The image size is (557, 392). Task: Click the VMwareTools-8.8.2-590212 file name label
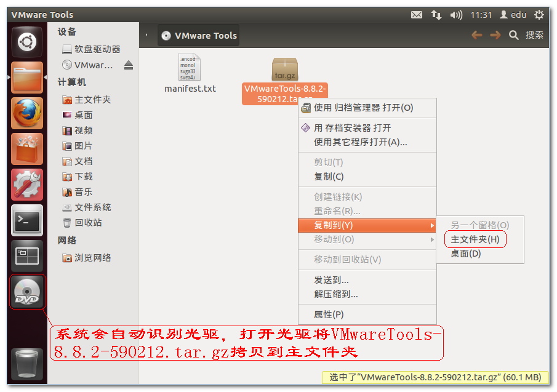pos(285,94)
